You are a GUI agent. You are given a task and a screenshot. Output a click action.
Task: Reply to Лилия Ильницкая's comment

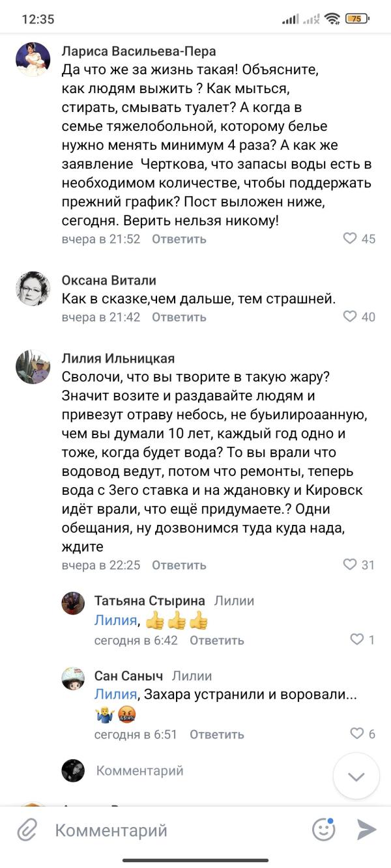point(179,565)
